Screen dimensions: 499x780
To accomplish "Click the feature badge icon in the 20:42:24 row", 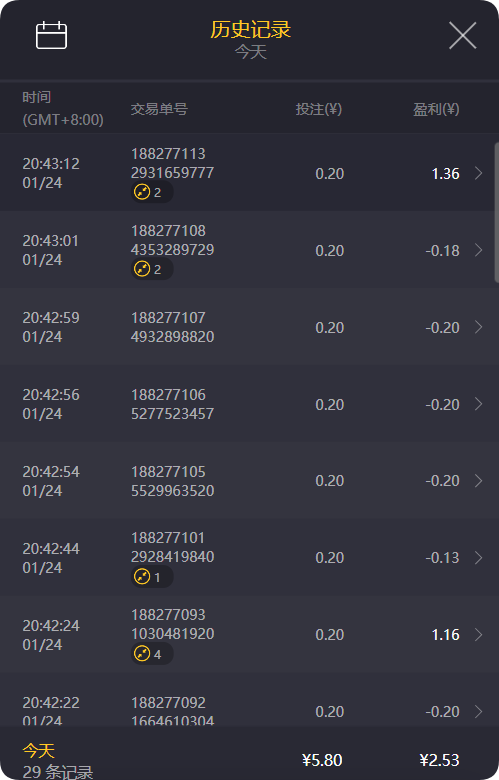I will [142, 654].
